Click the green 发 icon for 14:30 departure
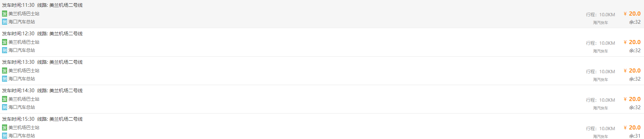This screenshot has height=139, width=644. tap(4, 99)
